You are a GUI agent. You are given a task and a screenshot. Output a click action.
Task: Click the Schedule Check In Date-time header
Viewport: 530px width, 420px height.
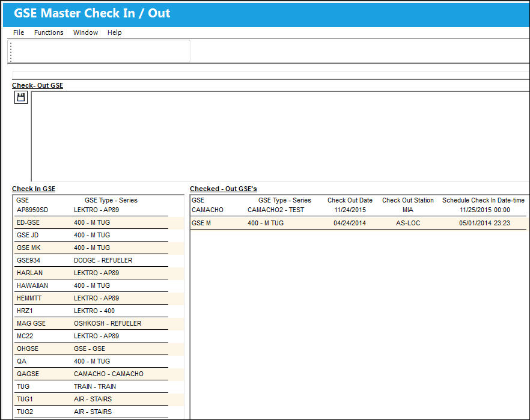[x=483, y=200]
